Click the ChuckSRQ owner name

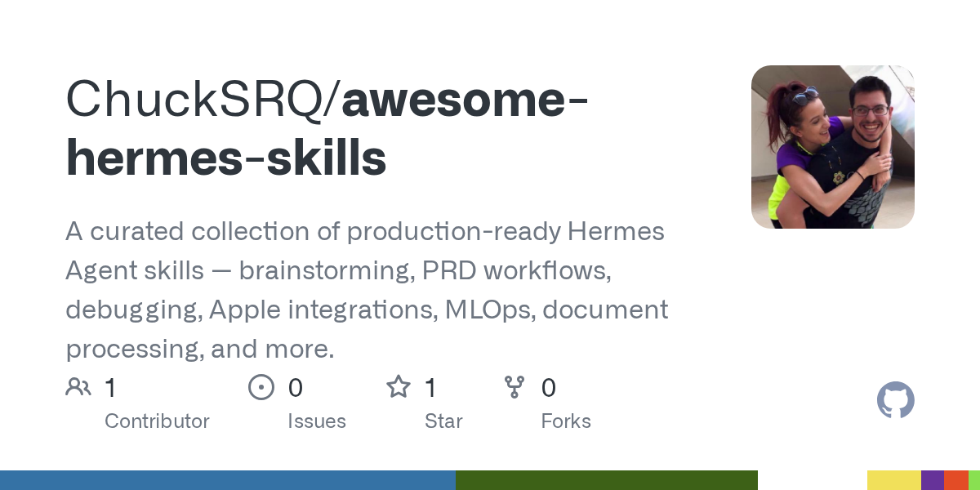(196, 100)
